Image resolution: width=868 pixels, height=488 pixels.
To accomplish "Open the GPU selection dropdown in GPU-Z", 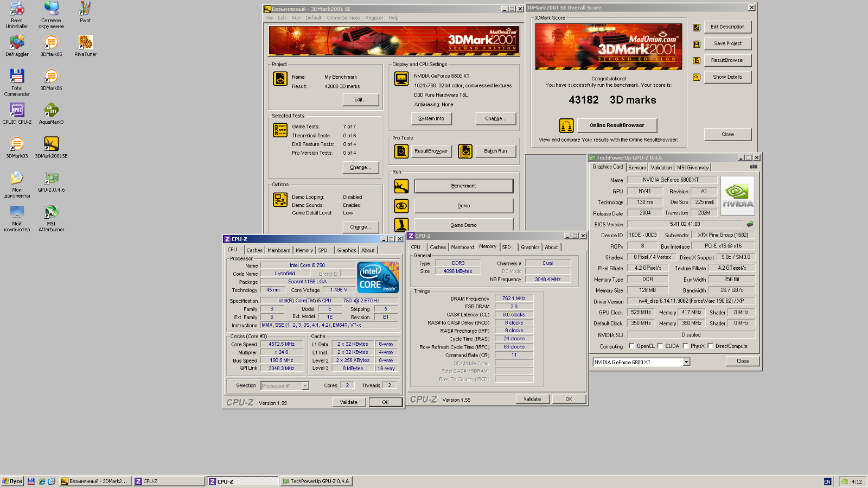I will (686, 362).
